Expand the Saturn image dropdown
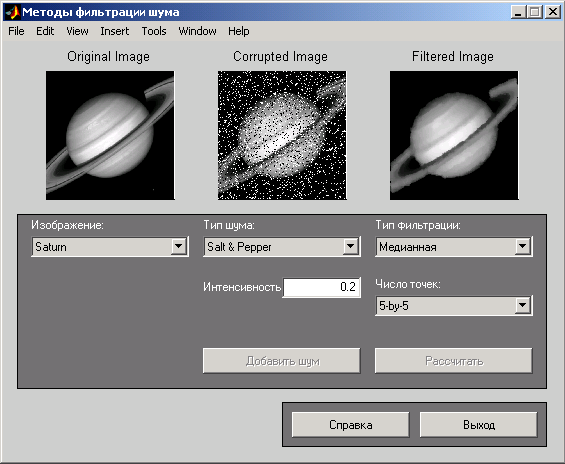Image resolution: width=565 pixels, height=464 pixels. coord(179,247)
